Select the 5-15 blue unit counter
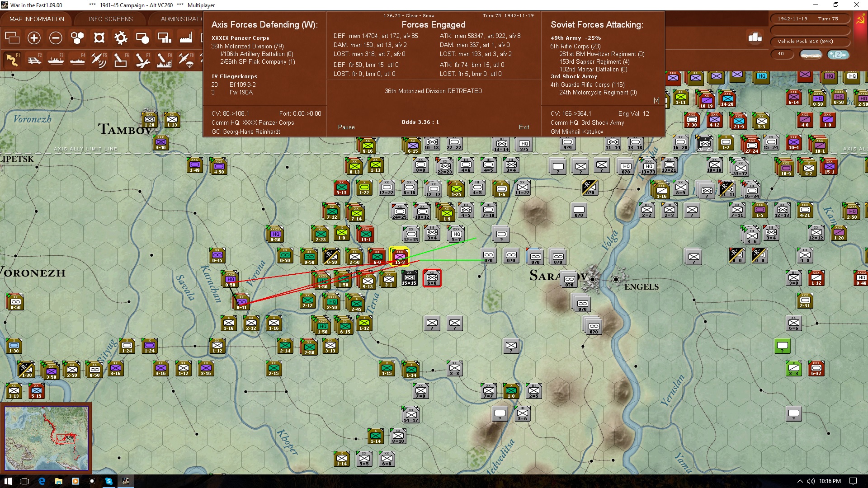The image size is (868, 488). click(36, 391)
